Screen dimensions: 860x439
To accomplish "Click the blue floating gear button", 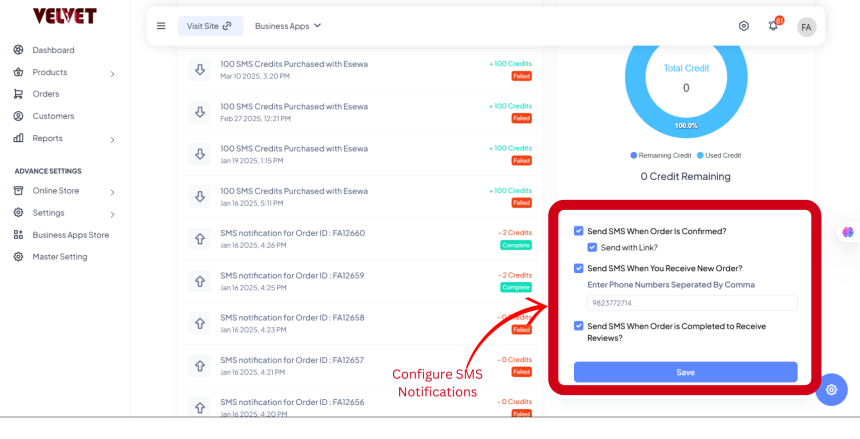I will coord(831,389).
